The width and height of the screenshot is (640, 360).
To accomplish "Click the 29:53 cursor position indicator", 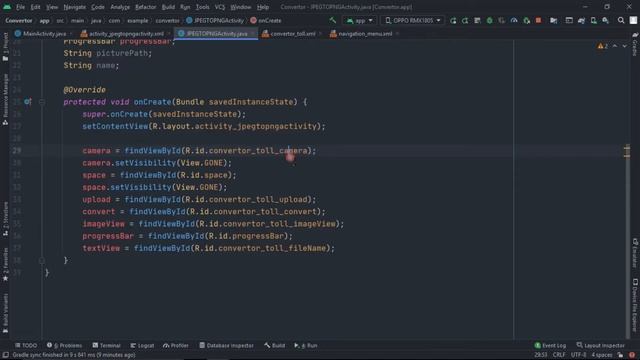I will (540, 355).
